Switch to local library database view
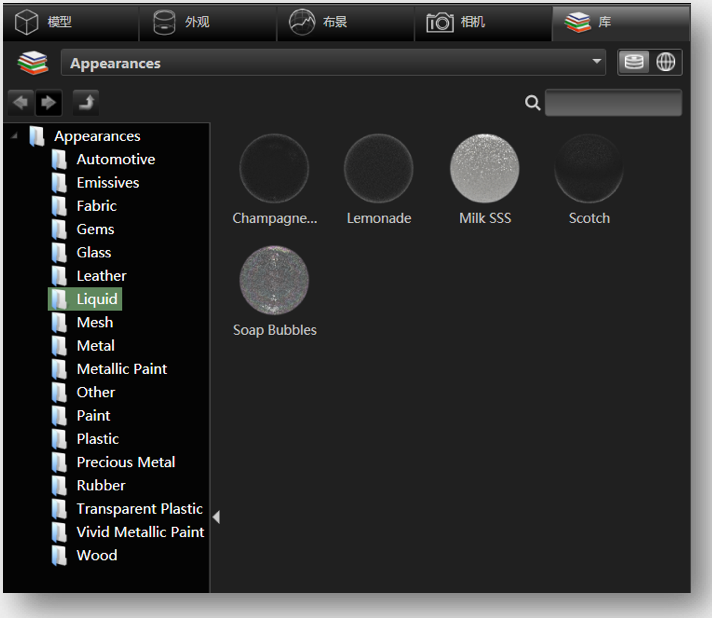 pos(634,62)
